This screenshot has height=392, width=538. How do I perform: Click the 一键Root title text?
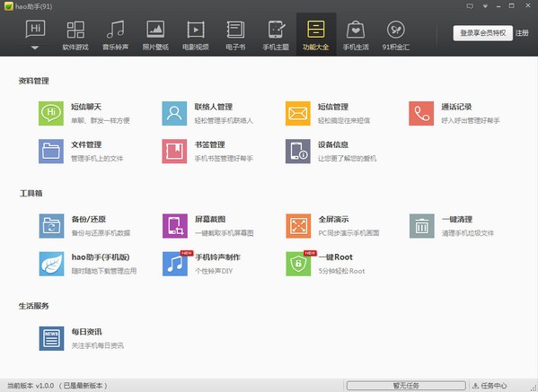336,257
